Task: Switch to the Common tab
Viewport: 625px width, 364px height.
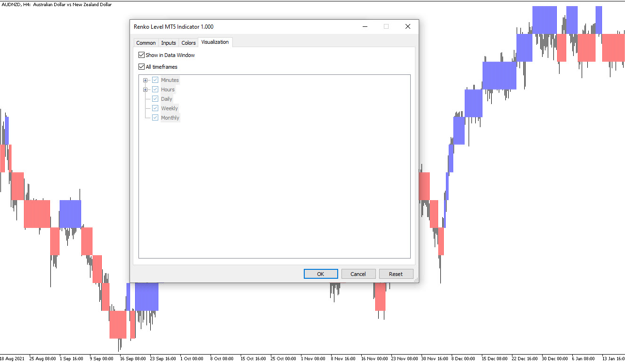Action: pyautogui.click(x=146, y=43)
